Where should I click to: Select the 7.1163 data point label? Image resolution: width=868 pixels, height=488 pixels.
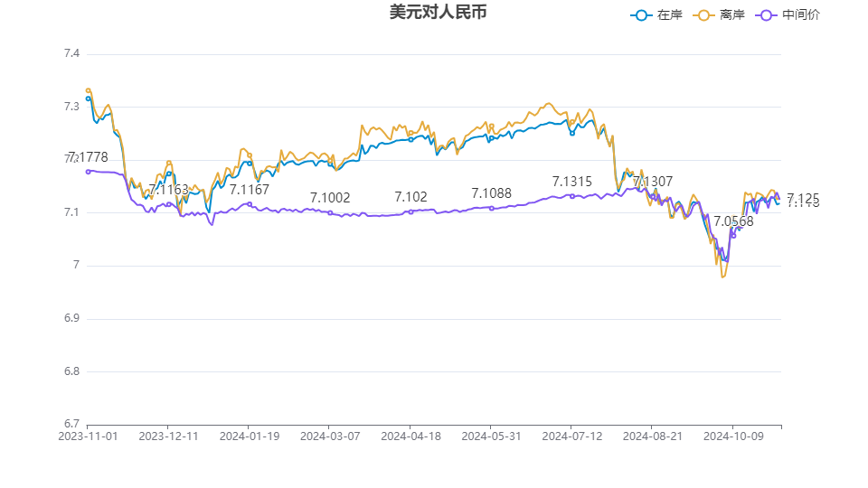coord(168,190)
